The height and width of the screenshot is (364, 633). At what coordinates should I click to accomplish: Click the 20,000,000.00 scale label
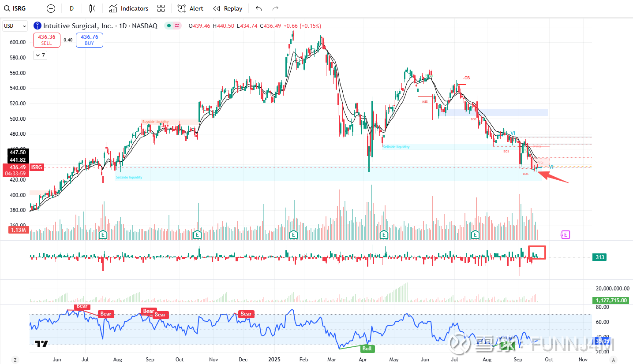612,289
